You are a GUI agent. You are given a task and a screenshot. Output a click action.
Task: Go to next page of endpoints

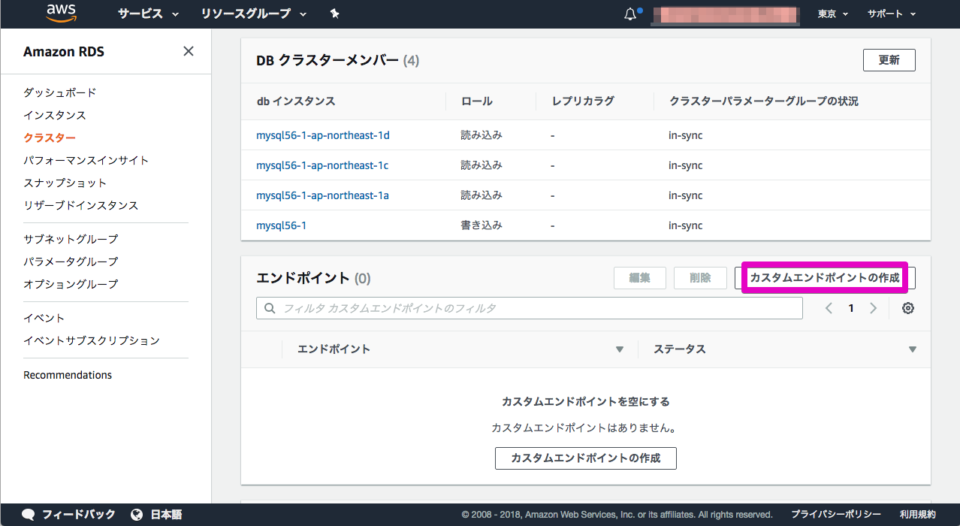click(x=873, y=308)
